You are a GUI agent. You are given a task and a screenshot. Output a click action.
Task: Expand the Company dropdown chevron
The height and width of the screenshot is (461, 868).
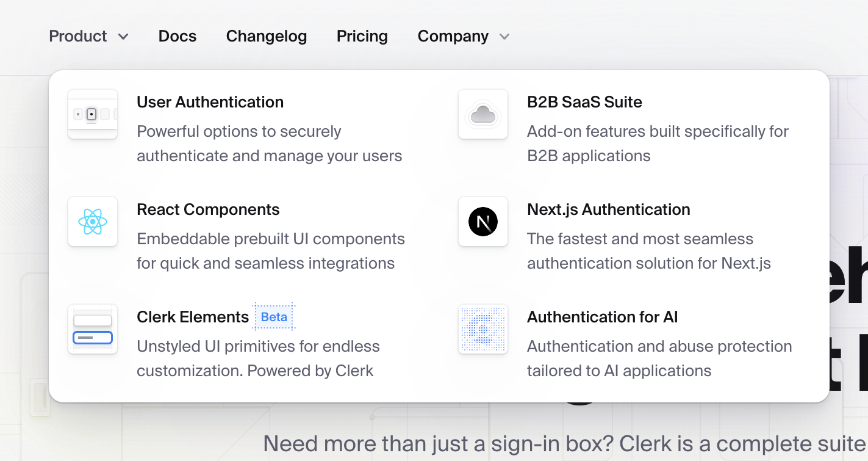(x=504, y=37)
